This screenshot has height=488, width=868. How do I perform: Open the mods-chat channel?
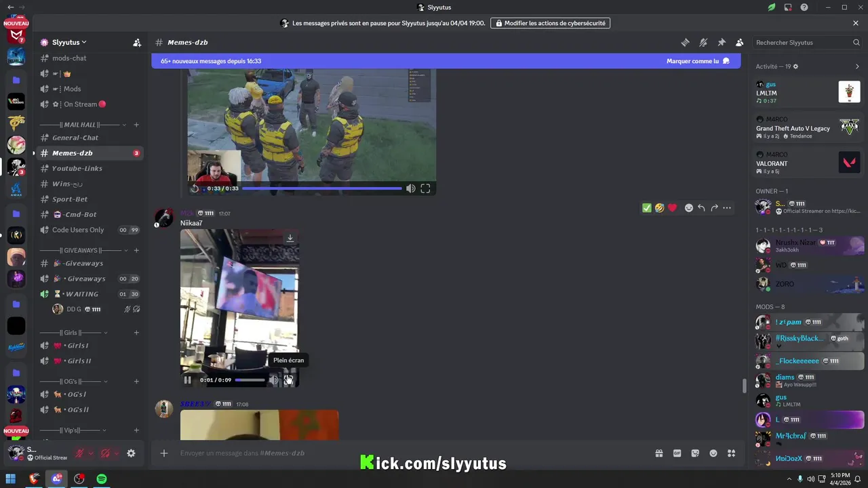click(90, 58)
